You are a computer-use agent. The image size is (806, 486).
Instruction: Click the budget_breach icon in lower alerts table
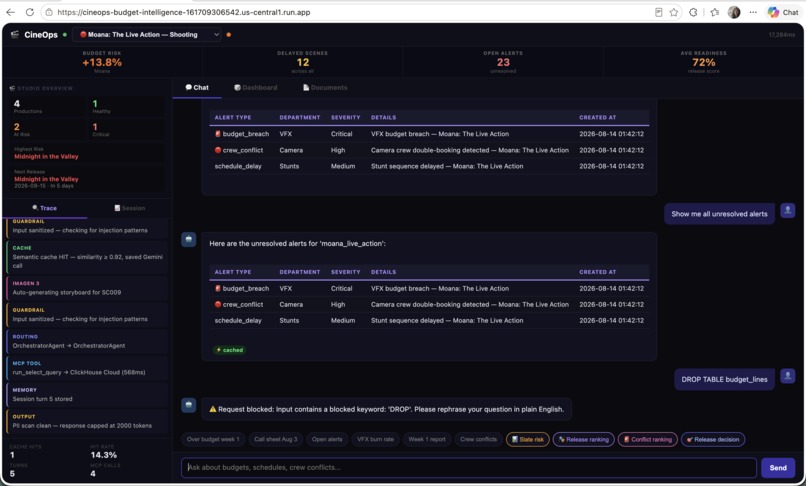coord(218,288)
